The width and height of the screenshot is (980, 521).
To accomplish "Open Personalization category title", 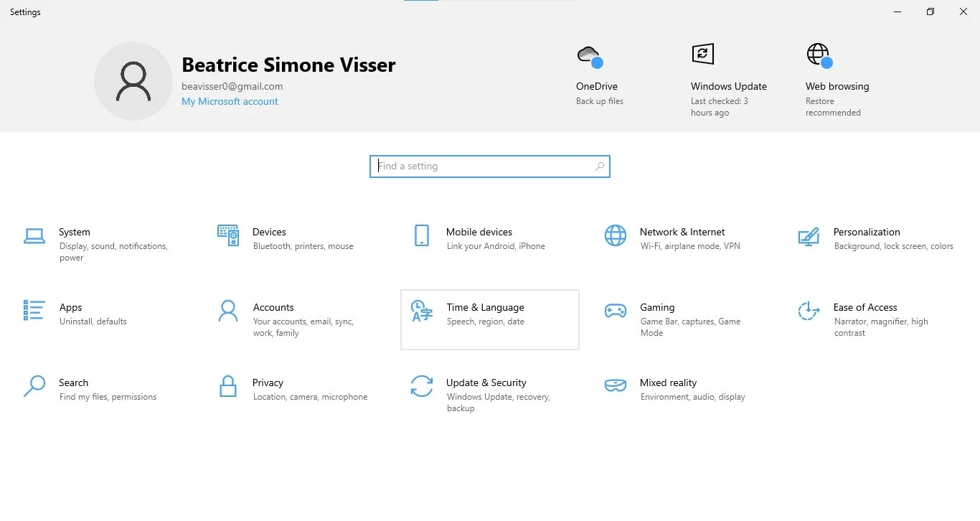I will 867,232.
